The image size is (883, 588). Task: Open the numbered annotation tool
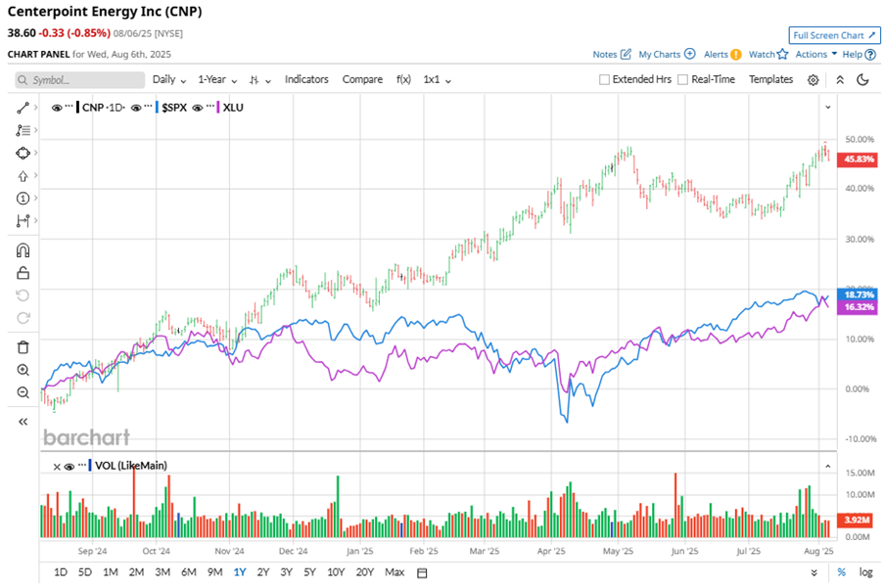click(23, 198)
